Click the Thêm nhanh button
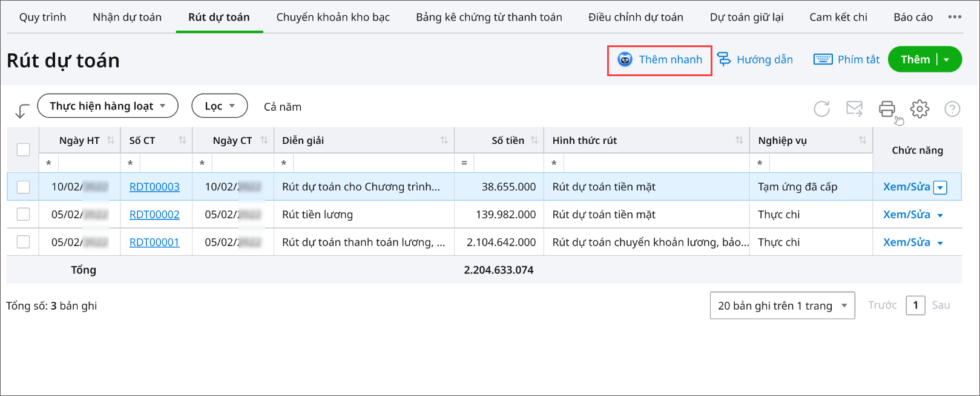 click(x=660, y=59)
